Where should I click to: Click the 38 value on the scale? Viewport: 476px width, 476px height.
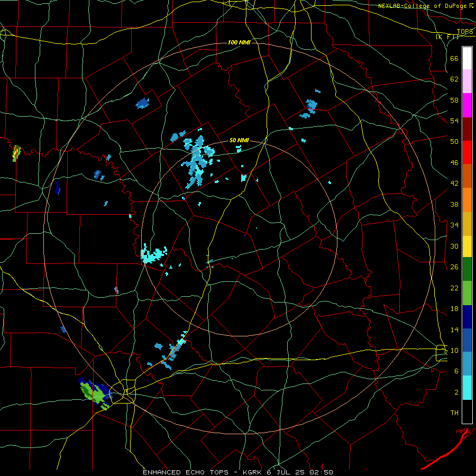point(454,204)
